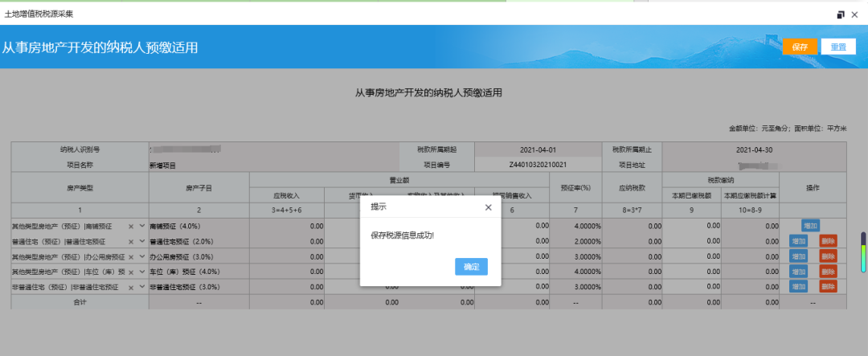This screenshot has width=868, height=356.
Task: Click the 税款所属期止 label cell
Action: (x=632, y=150)
